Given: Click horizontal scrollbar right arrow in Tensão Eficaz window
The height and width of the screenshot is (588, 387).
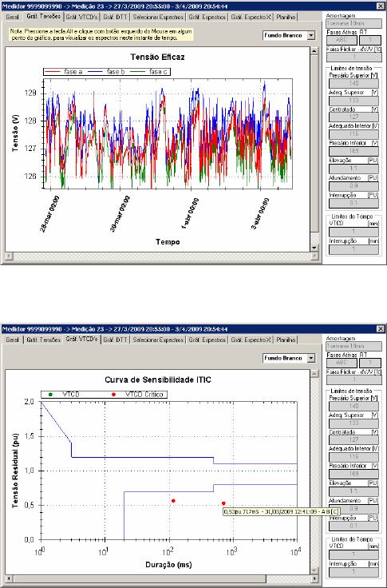Looking at the screenshot, I should (x=314, y=256).
